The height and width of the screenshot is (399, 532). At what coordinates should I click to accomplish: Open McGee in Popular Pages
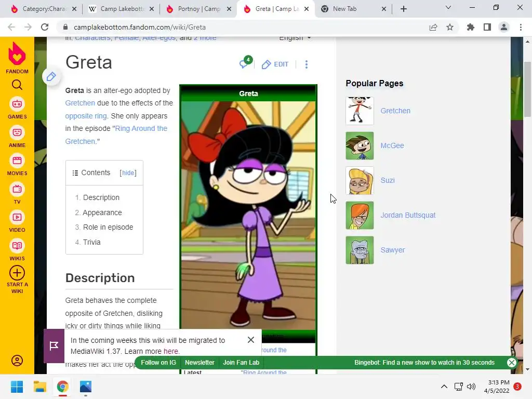pos(392,145)
